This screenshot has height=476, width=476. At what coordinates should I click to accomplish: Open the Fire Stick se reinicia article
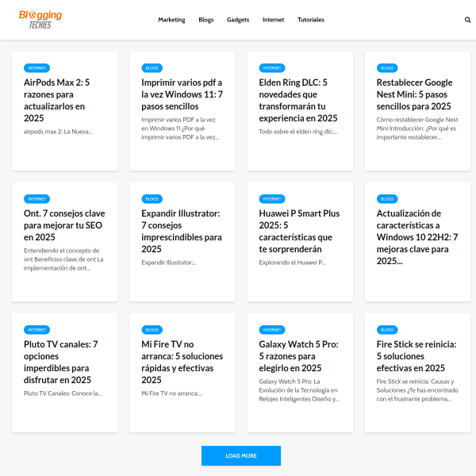pyautogui.click(x=416, y=356)
